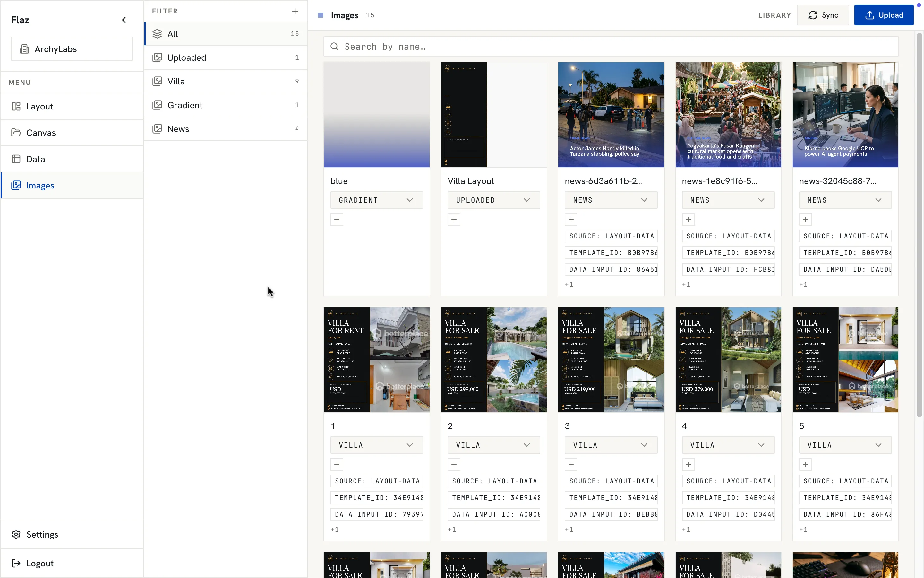
Task: Open the VILLA dropdown for image 4
Action: point(728,445)
